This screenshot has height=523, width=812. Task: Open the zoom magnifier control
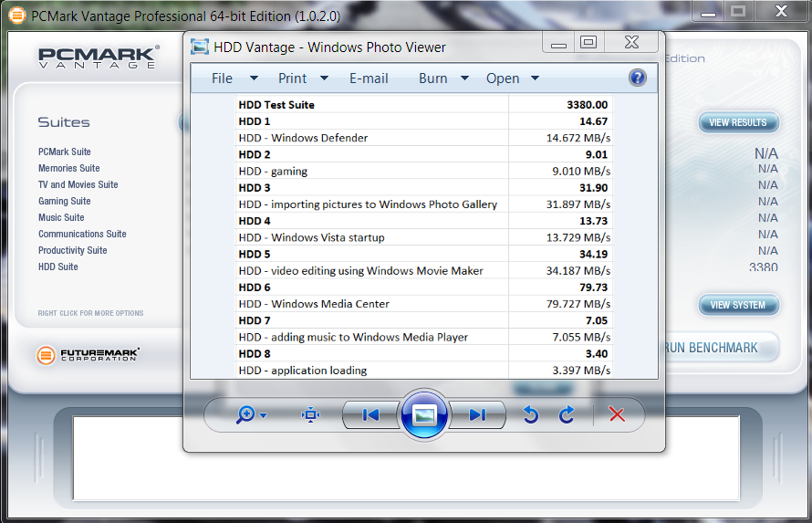249,415
